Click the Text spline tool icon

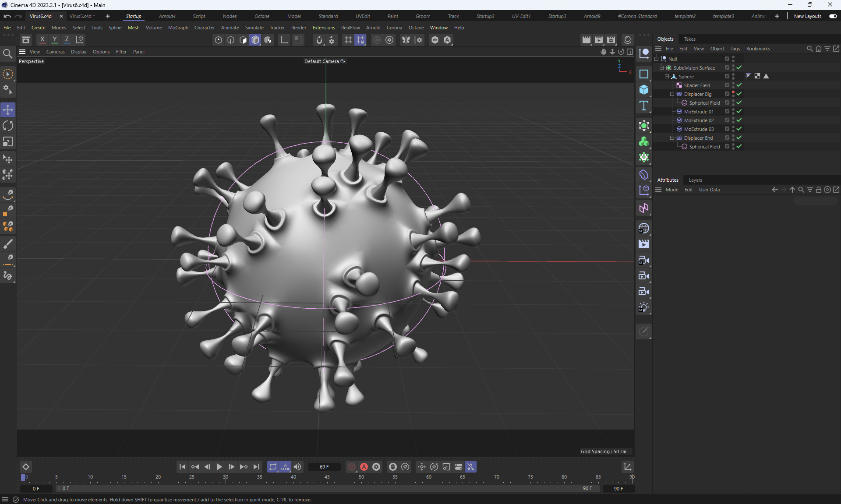[643, 106]
